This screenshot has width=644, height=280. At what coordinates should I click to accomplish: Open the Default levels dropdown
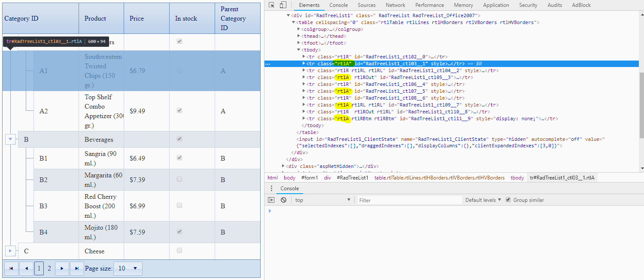pos(483,200)
